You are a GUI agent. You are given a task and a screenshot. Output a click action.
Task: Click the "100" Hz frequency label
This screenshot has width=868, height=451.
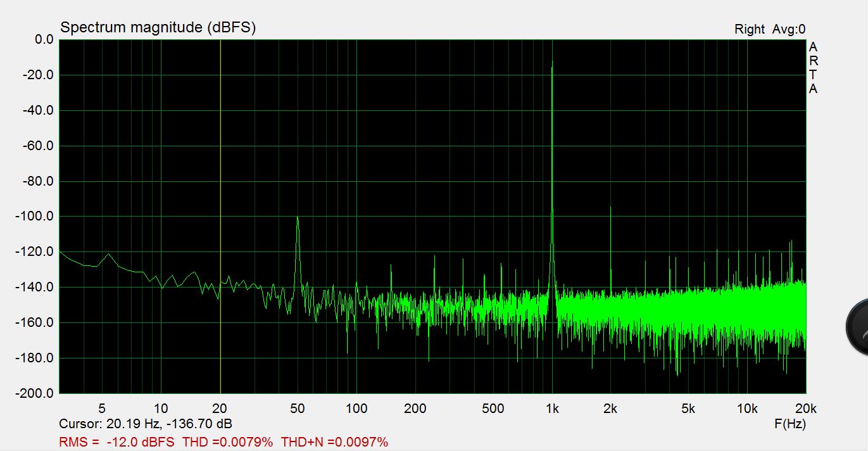356,409
